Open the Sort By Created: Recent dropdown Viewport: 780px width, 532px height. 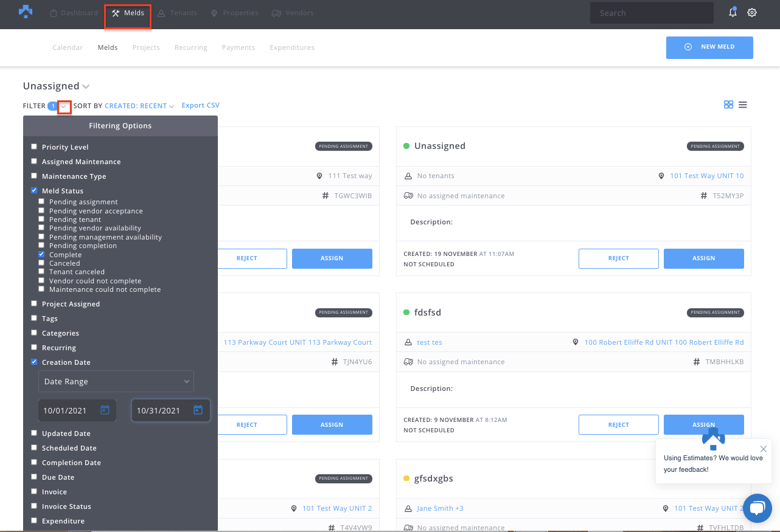[139, 106]
